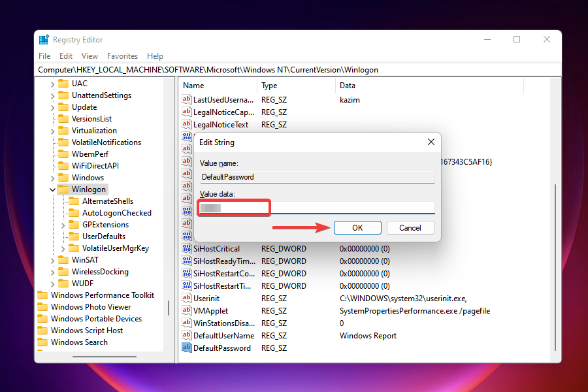Screen dimensions: 588x392
Task: Click the string icon of WinStationsDisabled value
Action: point(187,323)
